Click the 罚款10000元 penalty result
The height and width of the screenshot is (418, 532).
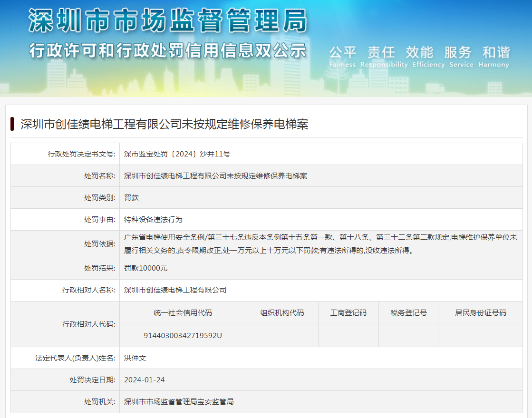(145, 268)
